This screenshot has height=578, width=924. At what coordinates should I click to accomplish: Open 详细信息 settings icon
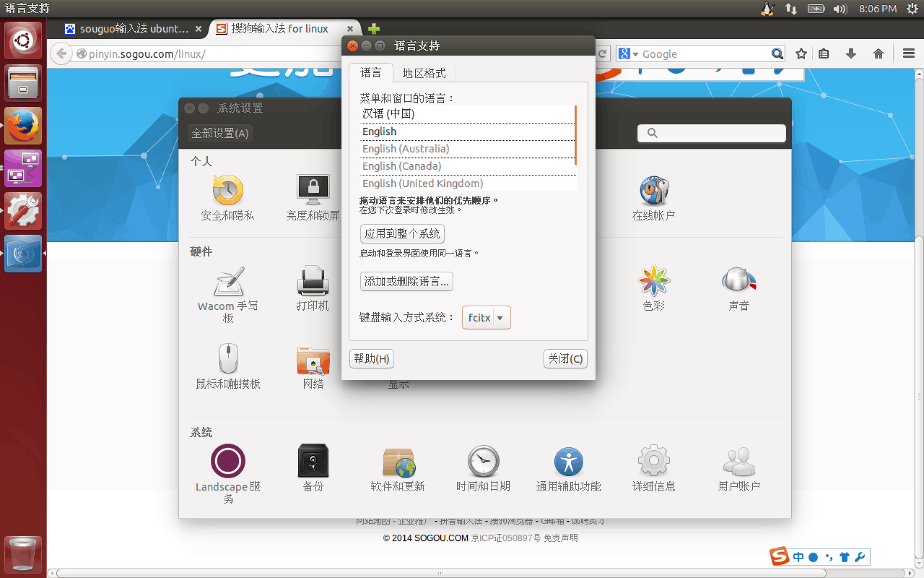click(654, 468)
